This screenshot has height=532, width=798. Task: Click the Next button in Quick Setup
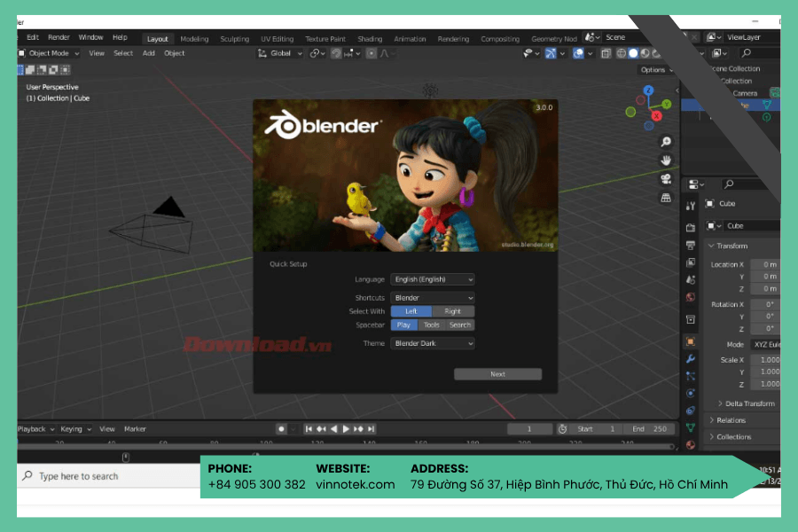(497, 374)
